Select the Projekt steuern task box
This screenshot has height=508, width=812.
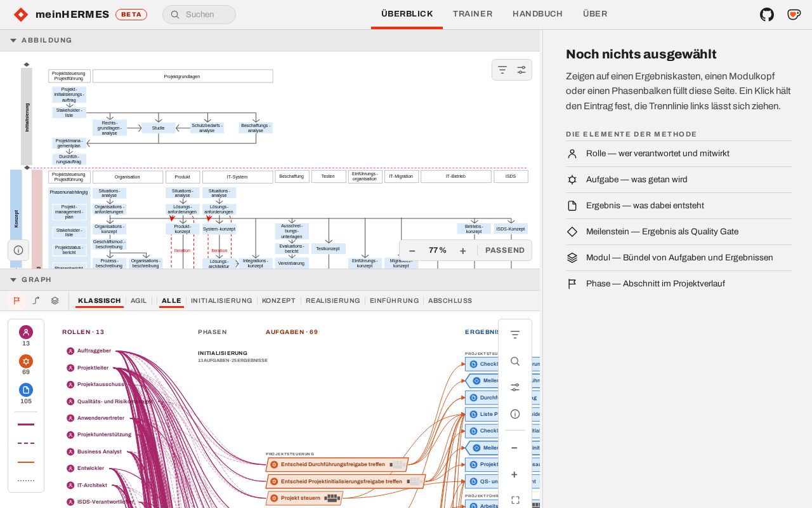coord(304,498)
